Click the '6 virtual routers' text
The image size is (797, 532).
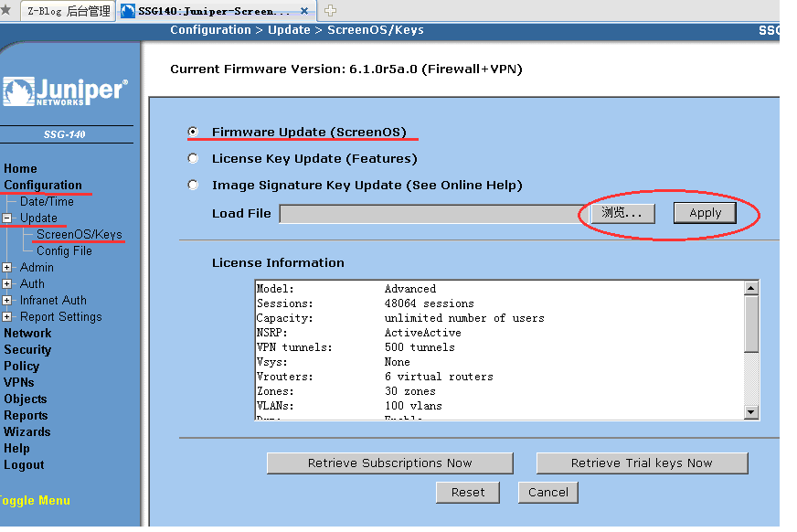tap(439, 377)
